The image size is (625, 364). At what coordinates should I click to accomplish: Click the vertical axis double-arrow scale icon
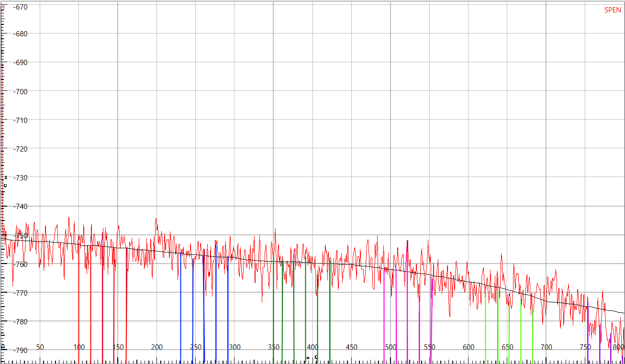(6, 177)
